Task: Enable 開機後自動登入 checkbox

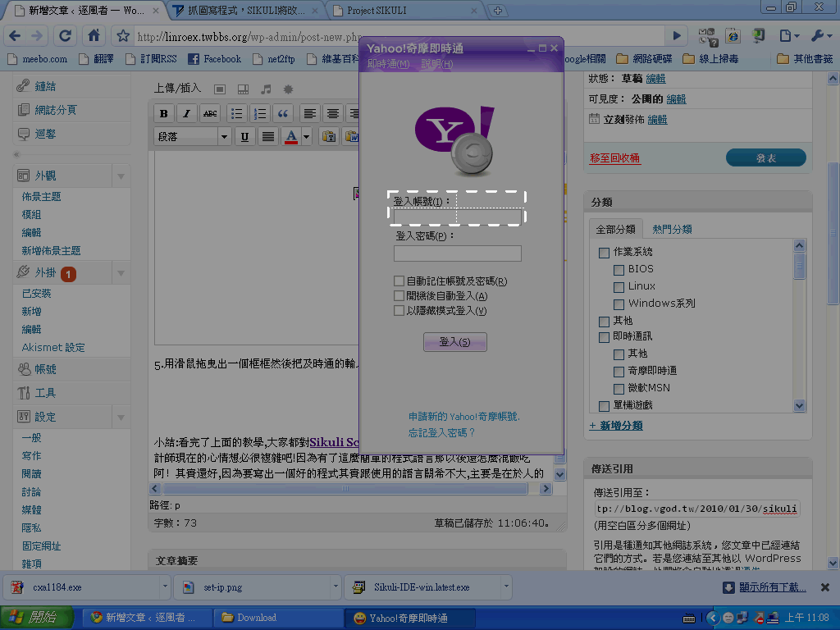Action: (399, 295)
